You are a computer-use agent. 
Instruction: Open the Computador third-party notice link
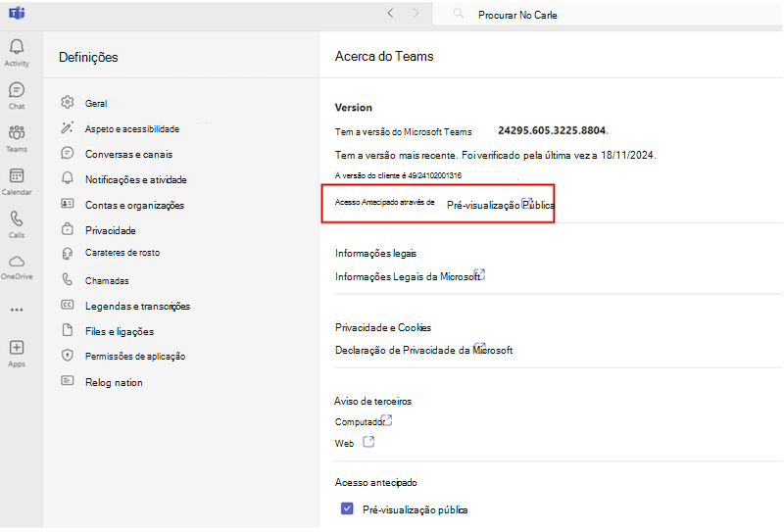[x=360, y=422]
